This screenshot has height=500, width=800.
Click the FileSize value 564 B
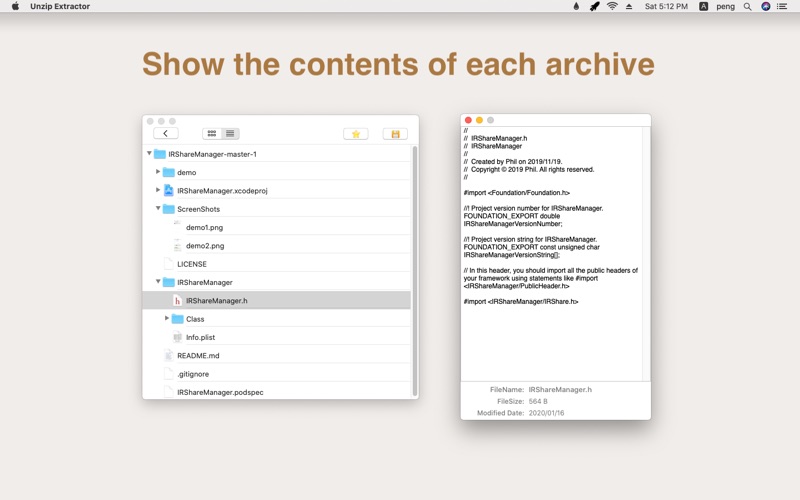pos(538,401)
